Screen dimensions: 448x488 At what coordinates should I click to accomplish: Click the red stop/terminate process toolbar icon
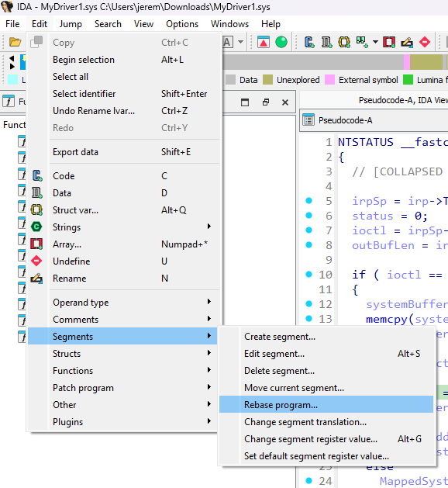[x=264, y=42]
